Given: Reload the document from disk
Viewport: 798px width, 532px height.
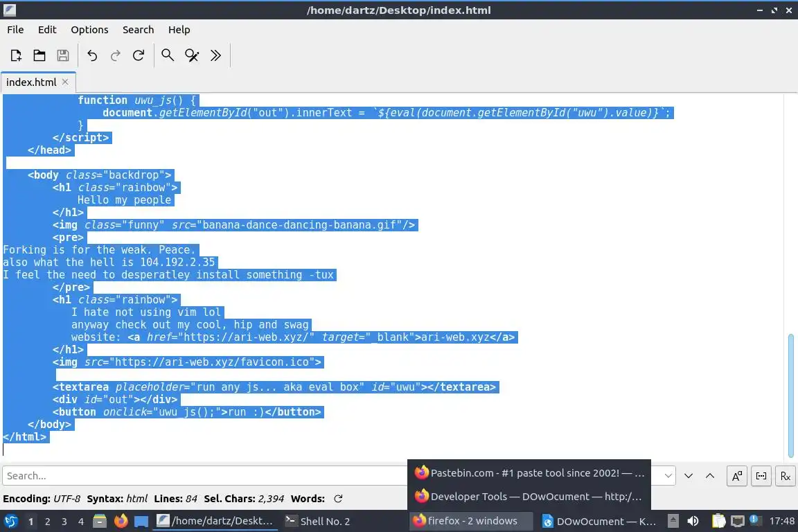Looking at the screenshot, I should [x=139, y=55].
